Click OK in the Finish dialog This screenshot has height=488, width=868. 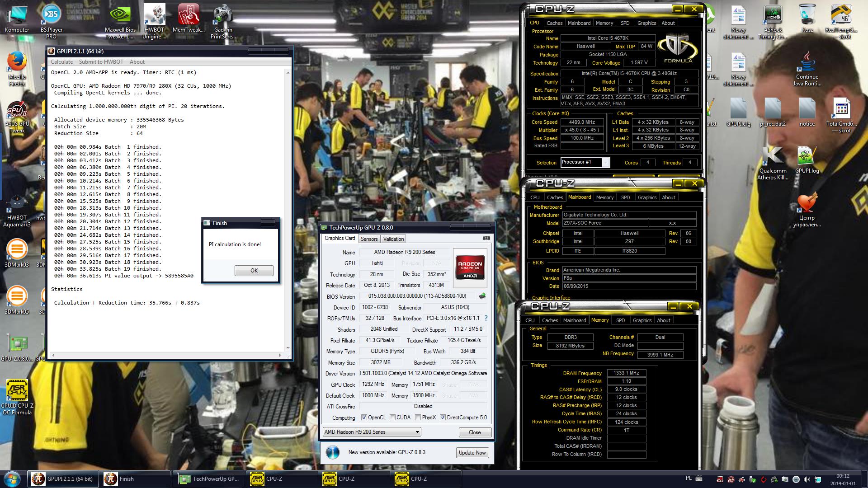coord(254,271)
